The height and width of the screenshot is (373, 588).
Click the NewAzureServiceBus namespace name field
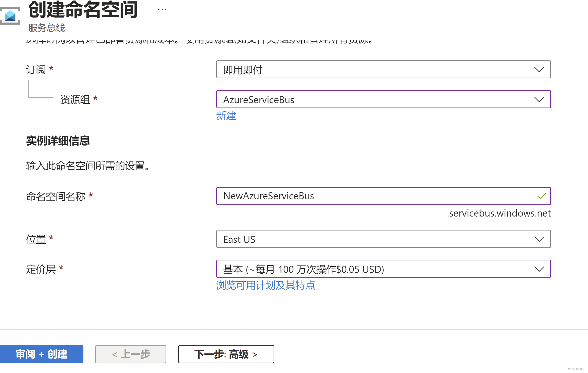click(x=383, y=196)
